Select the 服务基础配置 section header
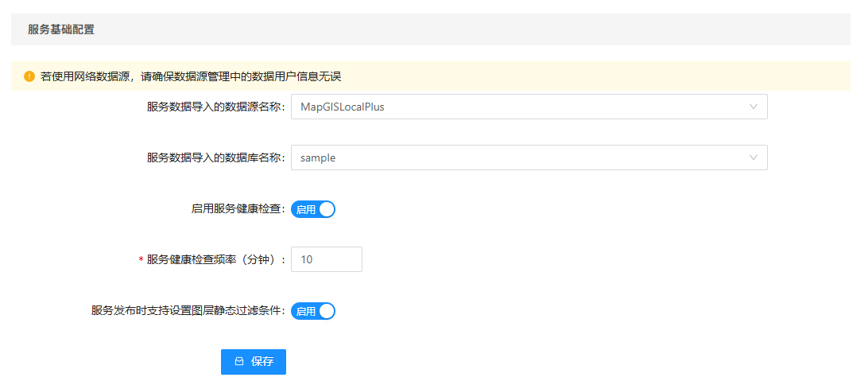868x385 pixels. click(61, 29)
